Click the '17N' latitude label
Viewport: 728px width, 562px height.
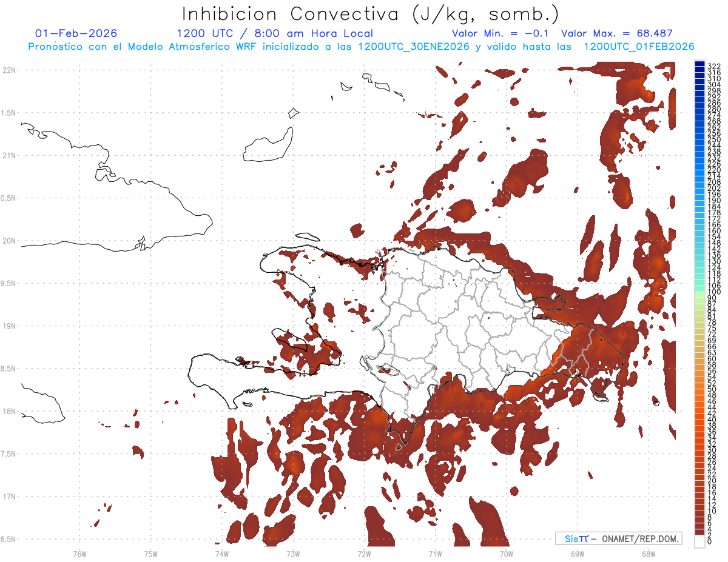pyautogui.click(x=8, y=497)
